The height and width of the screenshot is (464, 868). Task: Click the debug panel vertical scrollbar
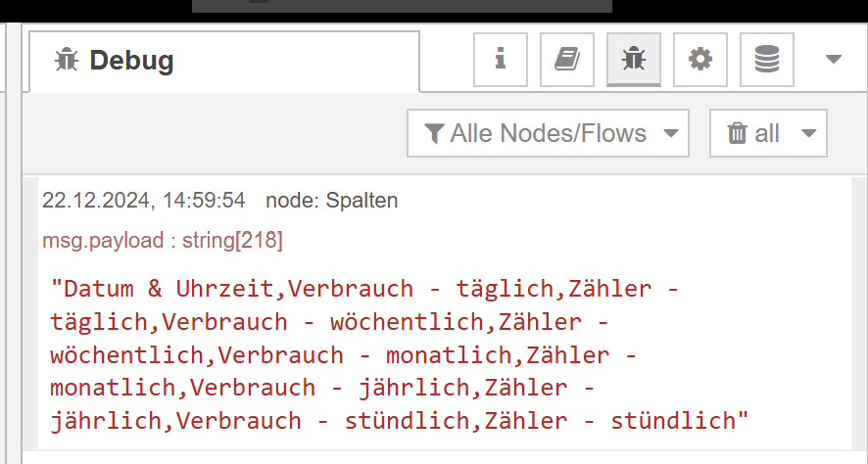point(859,313)
